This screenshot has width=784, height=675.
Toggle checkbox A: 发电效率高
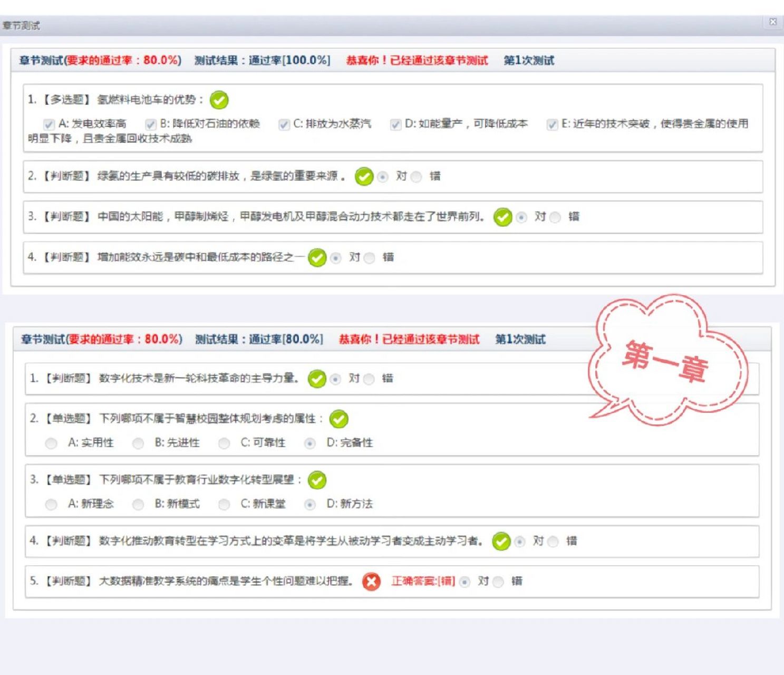(49, 124)
